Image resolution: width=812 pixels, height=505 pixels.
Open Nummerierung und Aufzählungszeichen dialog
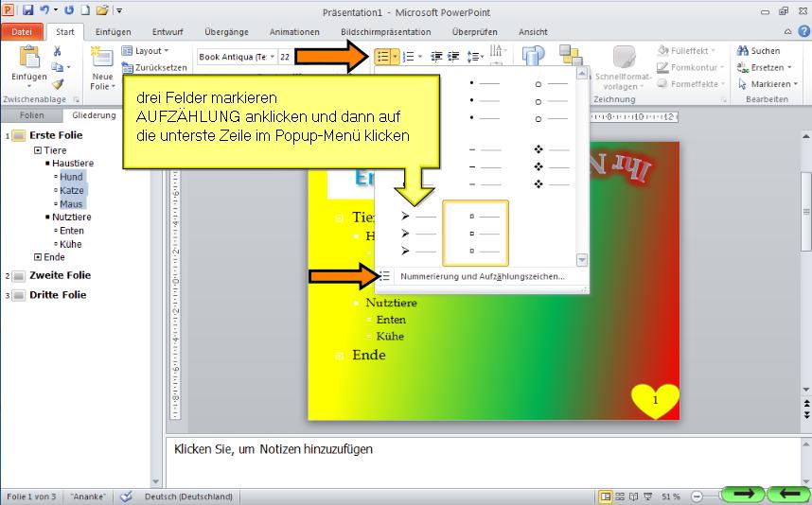[482, 276]
